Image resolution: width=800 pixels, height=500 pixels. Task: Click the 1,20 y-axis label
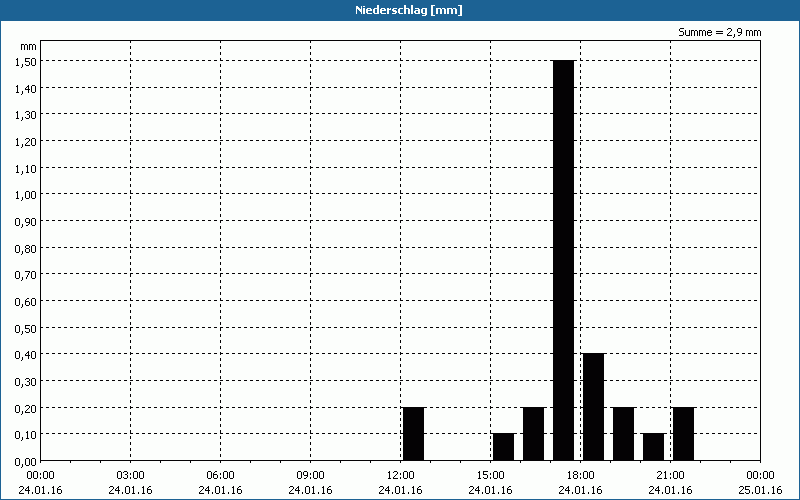[26, 142]
